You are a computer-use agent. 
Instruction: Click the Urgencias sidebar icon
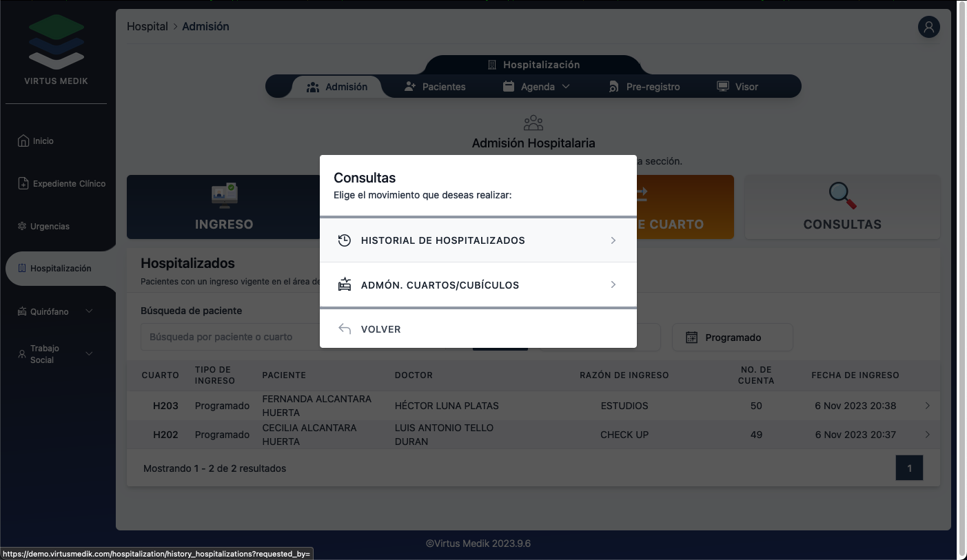tap(22, 227)
